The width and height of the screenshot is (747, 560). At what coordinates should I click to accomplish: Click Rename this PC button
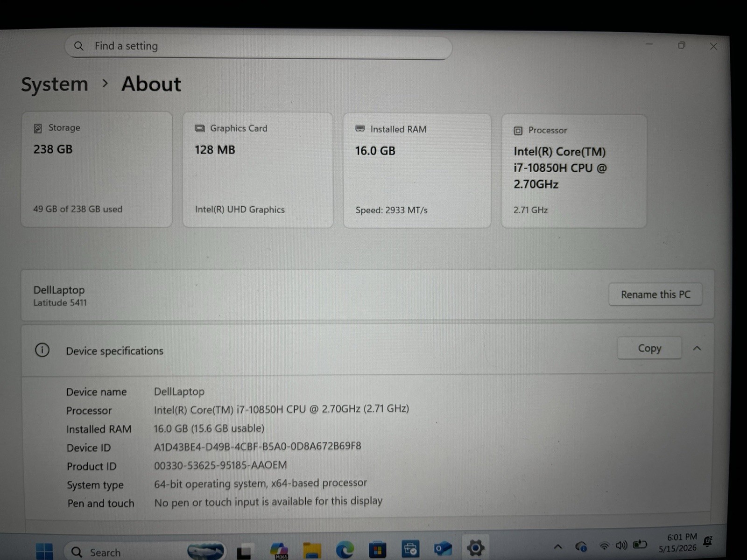coord(655,294)
